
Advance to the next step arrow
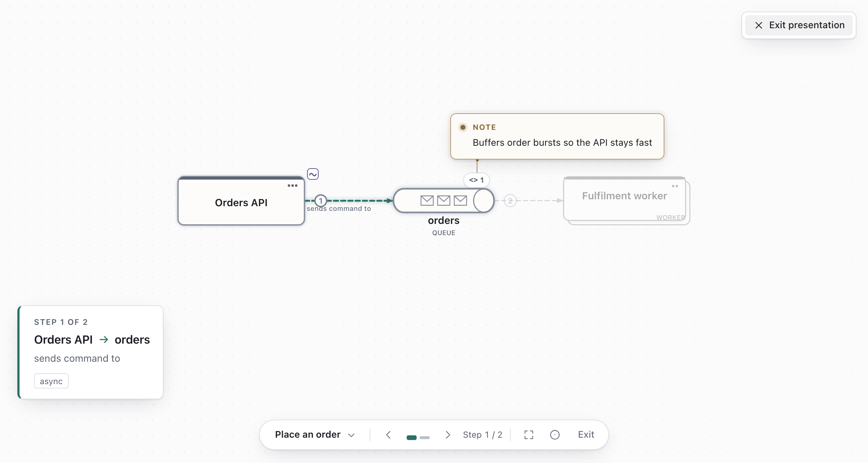click(x=448, y=434)
